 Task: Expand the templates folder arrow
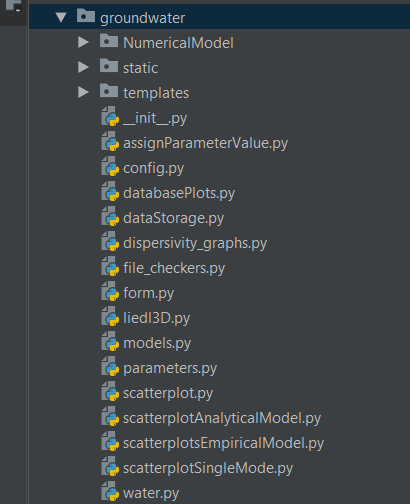(x=83, y=92)
